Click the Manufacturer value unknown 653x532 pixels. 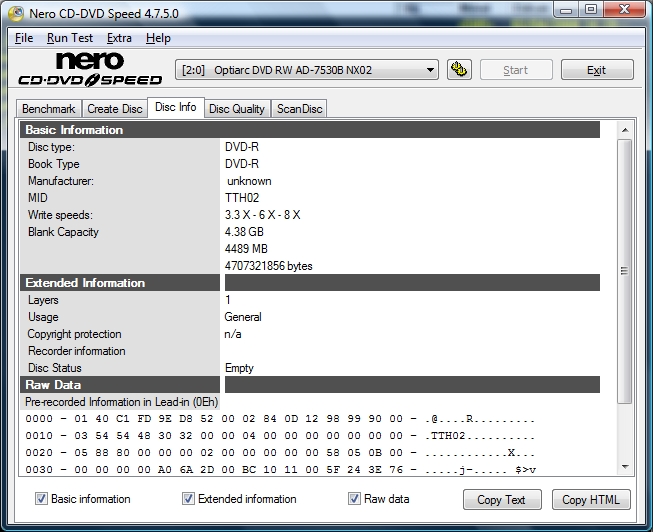pyautogui.click(x=249, y=181)
